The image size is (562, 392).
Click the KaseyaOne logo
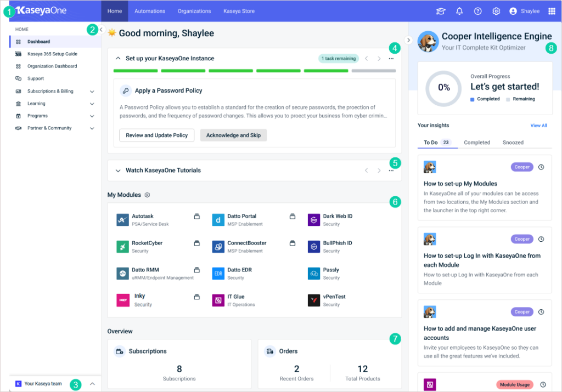point(41,10)
